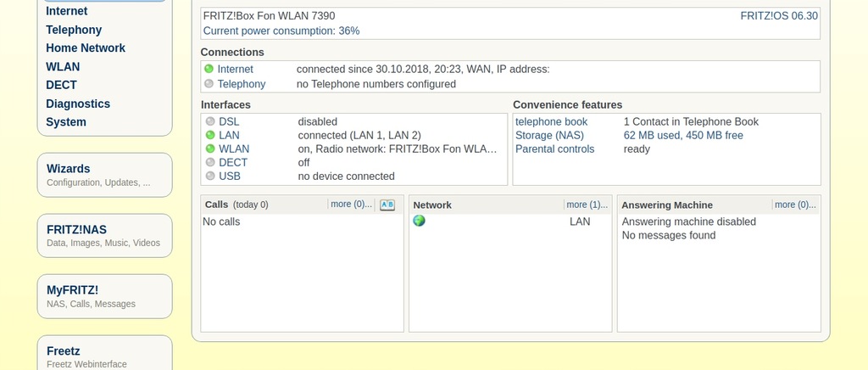This screenshot has width=868, height=370.
Task: Click 'disabled' DSL status text
Action: (x=317, y=122)
